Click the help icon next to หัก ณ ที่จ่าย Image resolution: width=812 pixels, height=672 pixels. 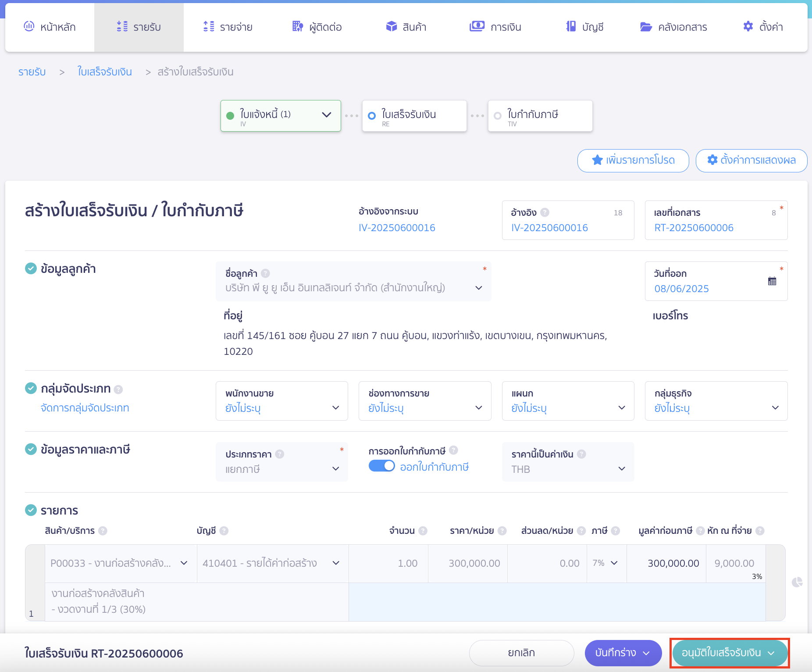(x=760, y=531)
